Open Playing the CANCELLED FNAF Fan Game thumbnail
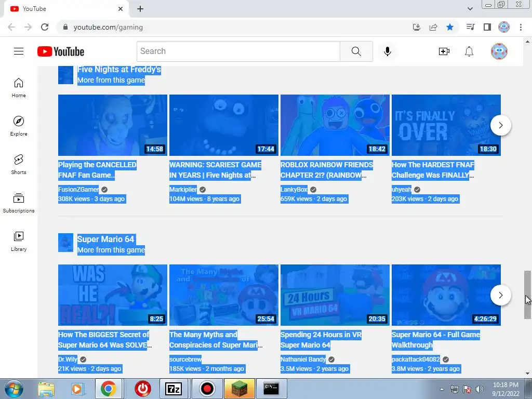The height and width of the screenshot is (399, 532). 113,125
